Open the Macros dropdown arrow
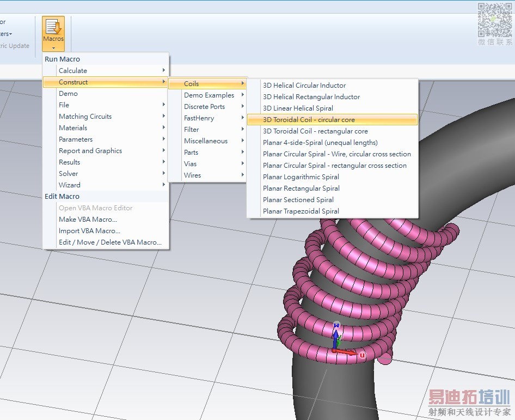The width and height of the screenshot is (515, 420). click(53, 48)
